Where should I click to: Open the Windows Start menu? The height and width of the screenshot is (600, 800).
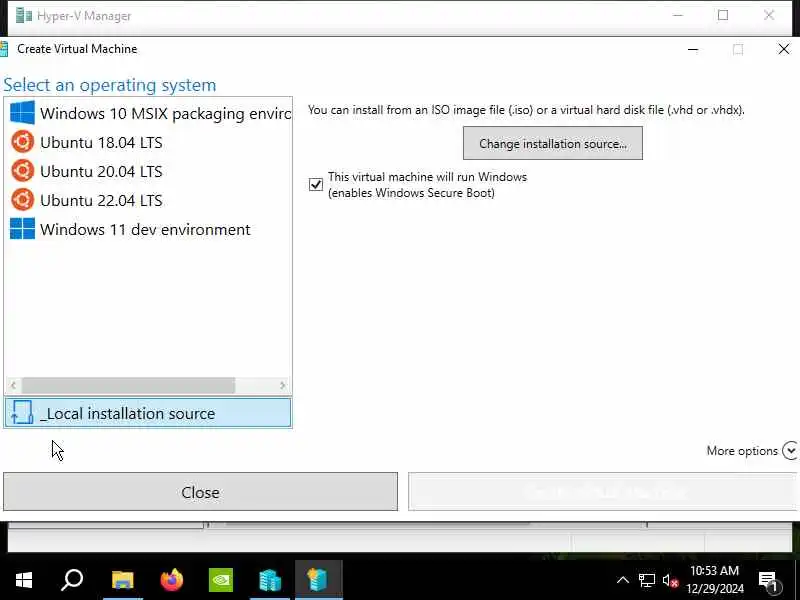tap(23, 580)
